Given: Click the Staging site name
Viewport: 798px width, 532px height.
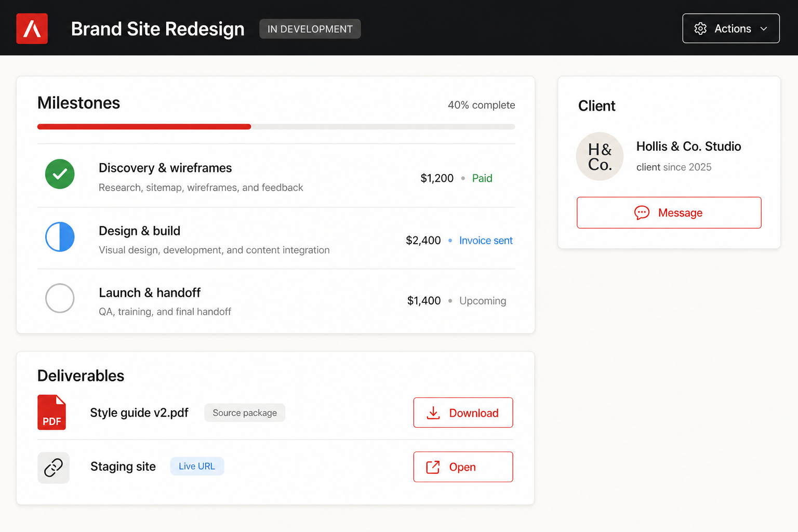Looking at the screenshot, I should click(123, 467).
